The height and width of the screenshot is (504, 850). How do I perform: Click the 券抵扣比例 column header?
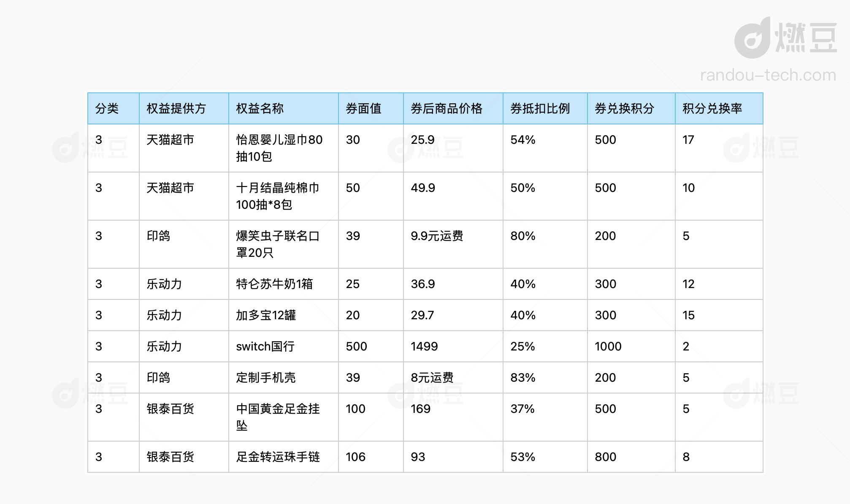click(x=540, y=109)
